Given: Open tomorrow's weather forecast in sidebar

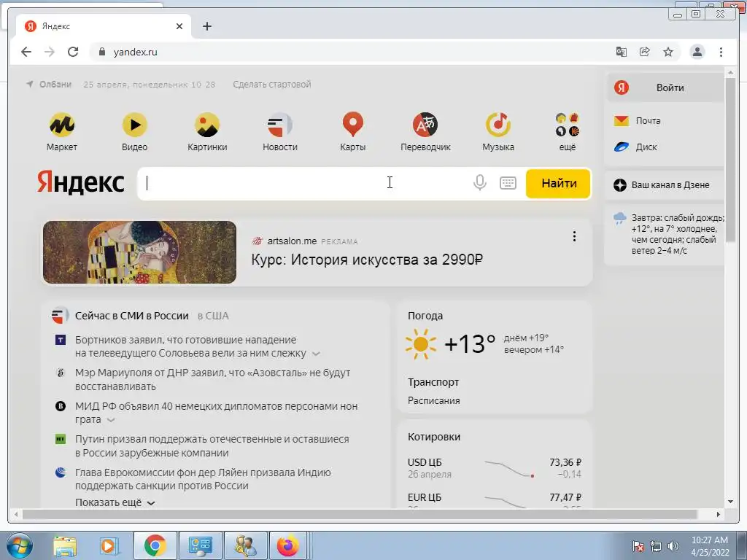Looking at the screenshot, I should pyautogui.click(x=669, y=234).
